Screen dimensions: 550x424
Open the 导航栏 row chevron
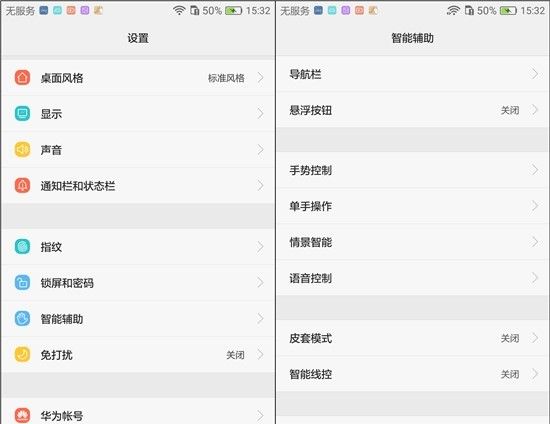[535, 74]
